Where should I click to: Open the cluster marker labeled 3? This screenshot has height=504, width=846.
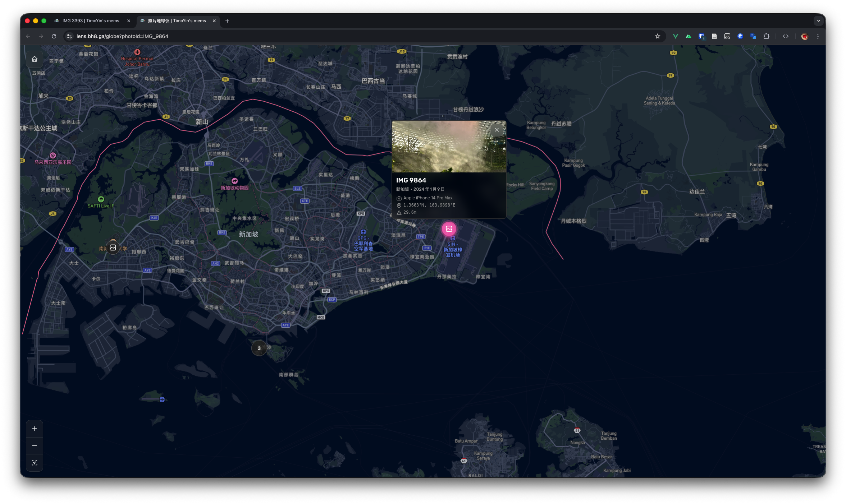[259, 348]
